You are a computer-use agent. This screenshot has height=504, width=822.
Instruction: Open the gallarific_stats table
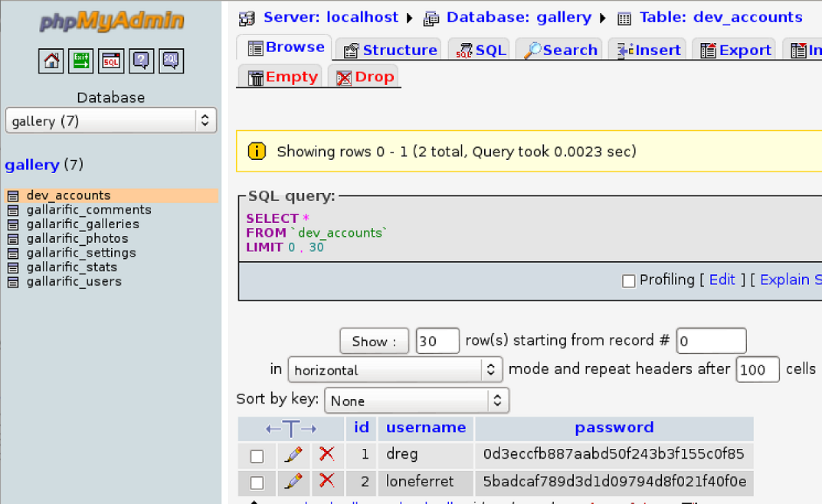72,267
